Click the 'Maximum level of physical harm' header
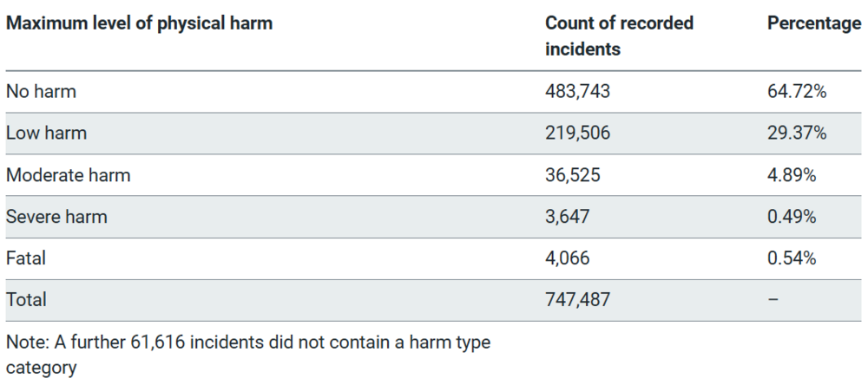Viewport: 868px width, 385px height. point(140,23)
